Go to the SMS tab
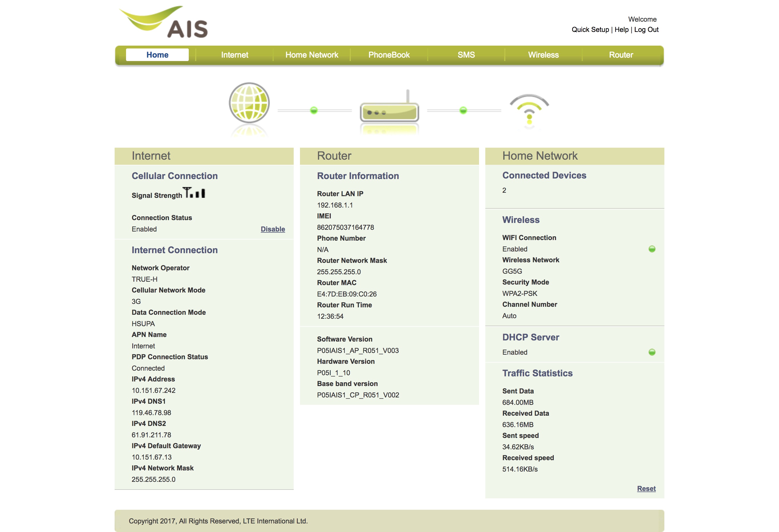Image resolution: width=779 pixels, height=532 pixels. coord(466,55)
